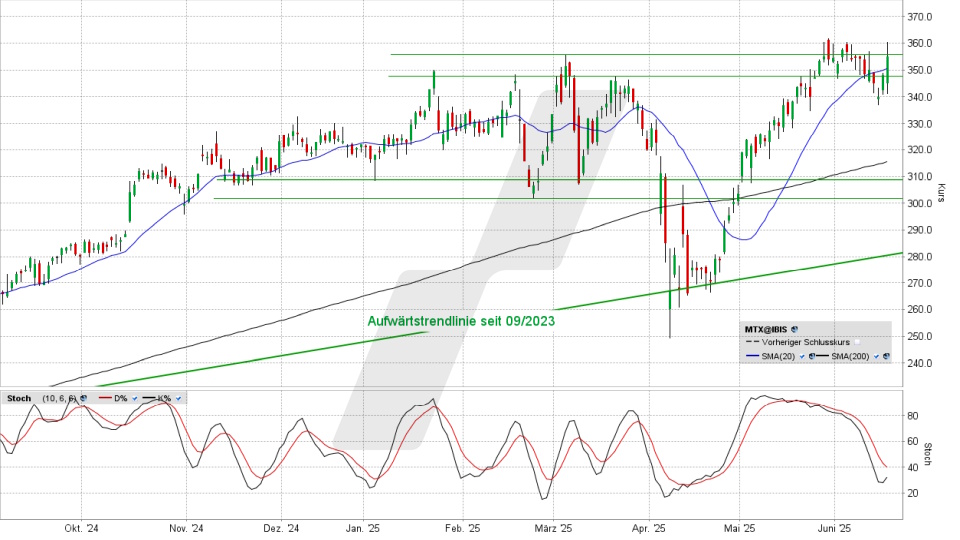The image size is (960, 540).
Task: Click the Aufwärtstrendlinie seit 09/2023 annotation
Action: pyautogui.click(x=461, y=321)
